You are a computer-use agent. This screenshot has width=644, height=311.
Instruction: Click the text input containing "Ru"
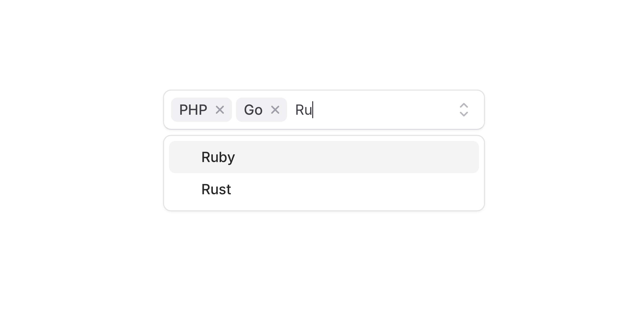tap(352, 110)
